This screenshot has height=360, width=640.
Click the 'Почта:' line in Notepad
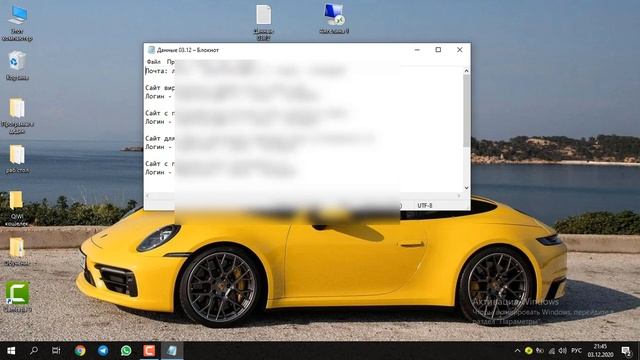tap(160, 71)
